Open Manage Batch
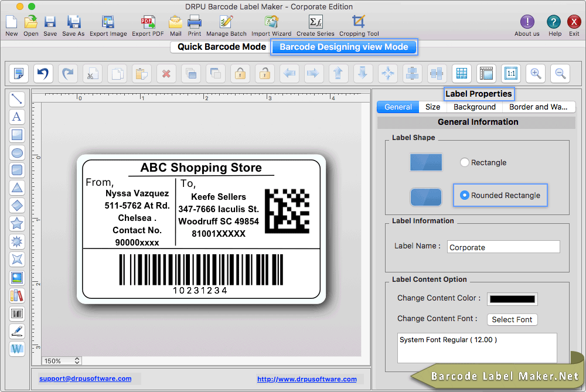 pos(226,22)
